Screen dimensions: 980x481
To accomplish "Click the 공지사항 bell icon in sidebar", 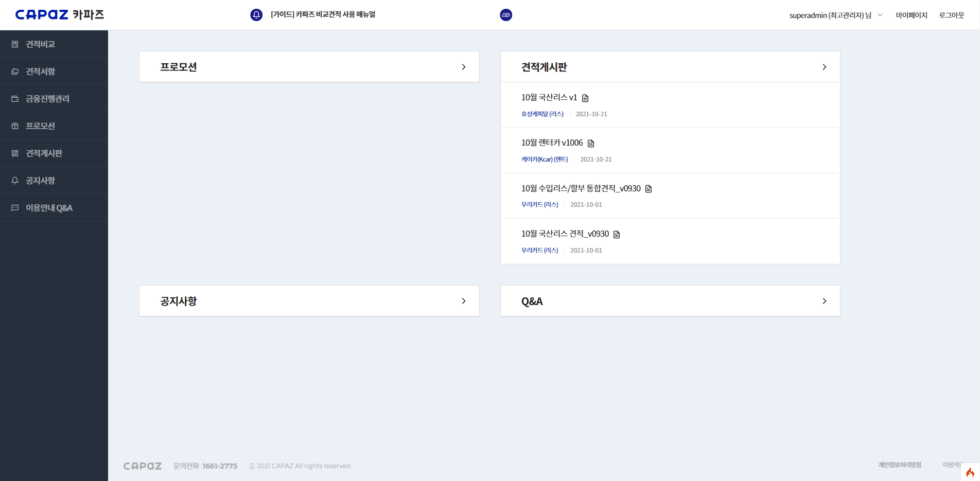I will click(15, 181).
